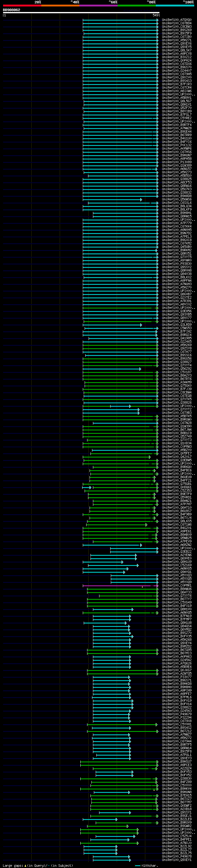Image resolution: width=197 pixels, height=868 pixels.
Task: Select the UniRef100_Q3LRD9 label
Action: (x=176, y=325)
